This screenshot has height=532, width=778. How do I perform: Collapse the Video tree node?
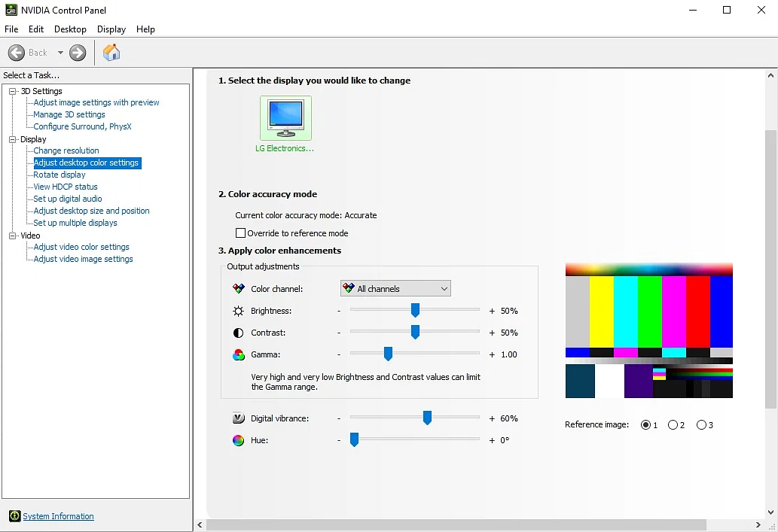pyautogui.click(x=13, y=236)
